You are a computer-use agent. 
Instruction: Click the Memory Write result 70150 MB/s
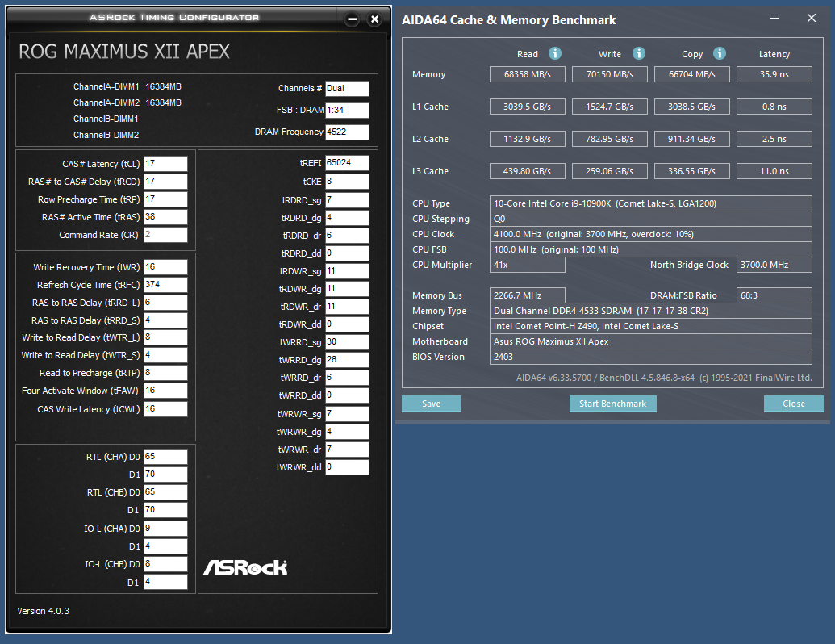coord(610,74)
